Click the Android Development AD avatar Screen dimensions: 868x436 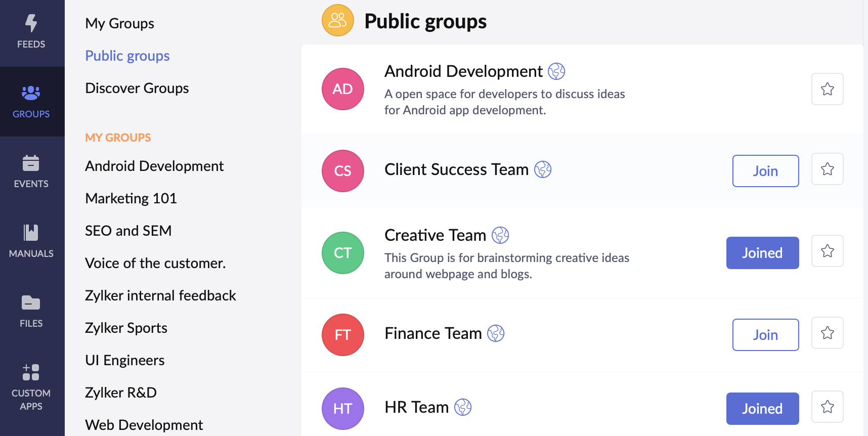coord(342,89)
